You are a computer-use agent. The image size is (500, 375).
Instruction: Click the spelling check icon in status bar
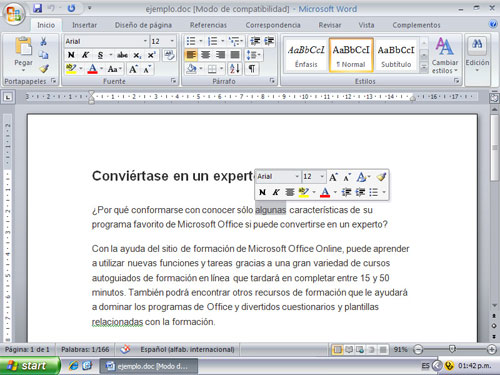coord(125,349)
